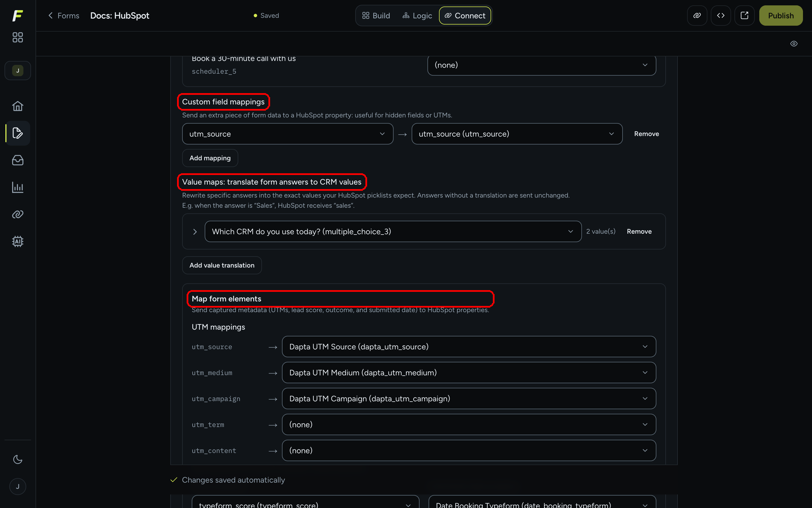Open the Dapta UTM Source dropdown
812x508 pixels.
click(x=469, y=347)
